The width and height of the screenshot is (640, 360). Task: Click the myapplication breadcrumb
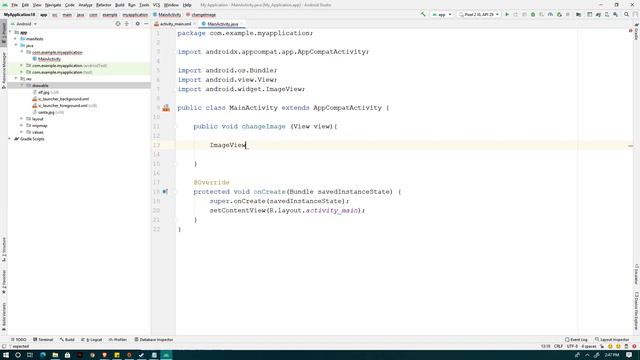[x=135, y=15]
